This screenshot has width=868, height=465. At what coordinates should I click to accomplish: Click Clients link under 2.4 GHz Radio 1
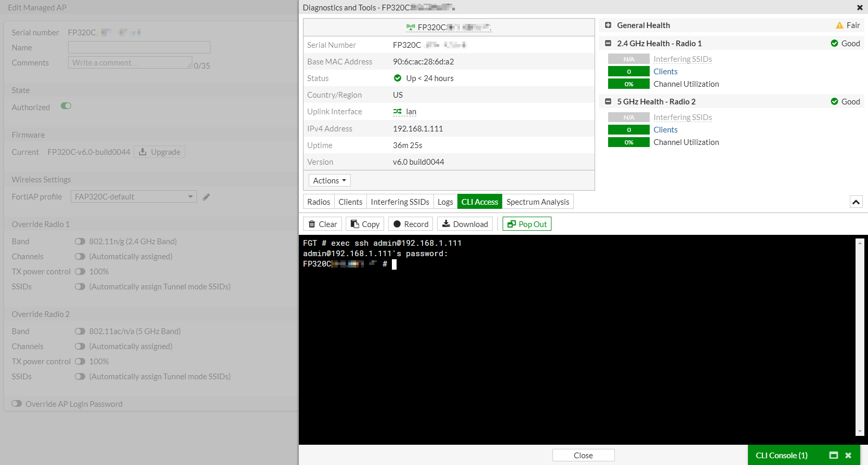pyautogui.click(x=665, y=72)
